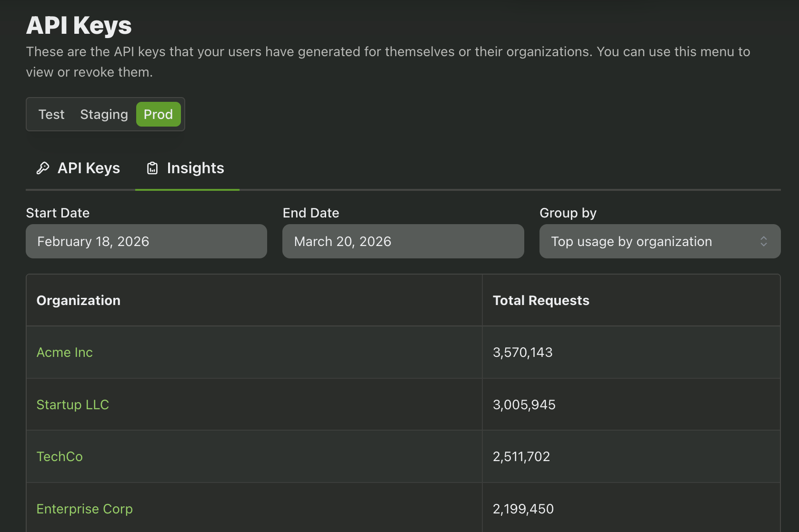The height and width of the screenshot is (532, 799).
Task: Open the TechCo organization page
Action: tap(59, 456)
